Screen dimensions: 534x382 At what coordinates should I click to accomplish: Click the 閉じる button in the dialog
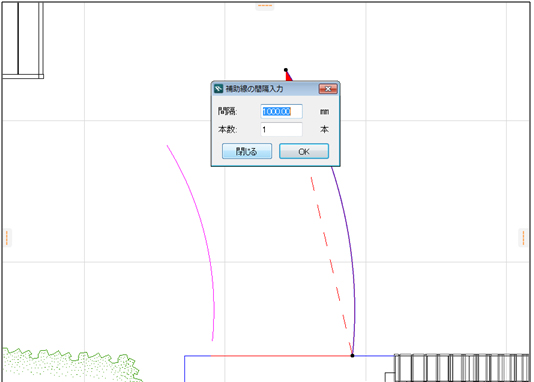coord(247,151)
